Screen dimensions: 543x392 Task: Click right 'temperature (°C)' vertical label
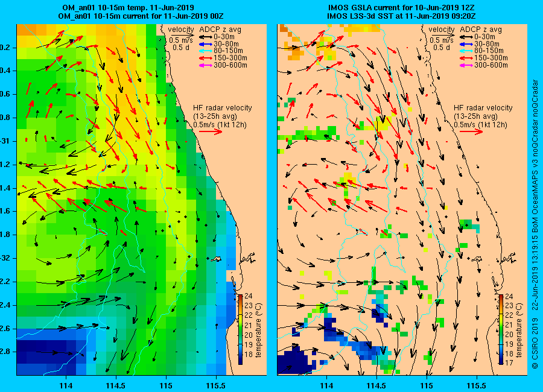click(519, 330)
